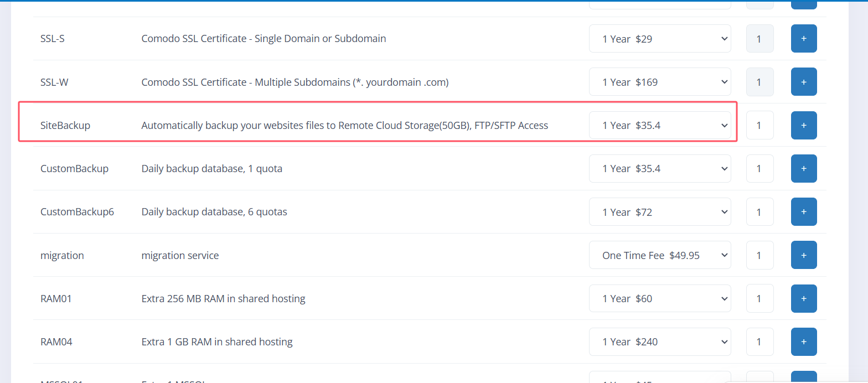Add CustomBackup using its plus button

(x=803, y=168)
